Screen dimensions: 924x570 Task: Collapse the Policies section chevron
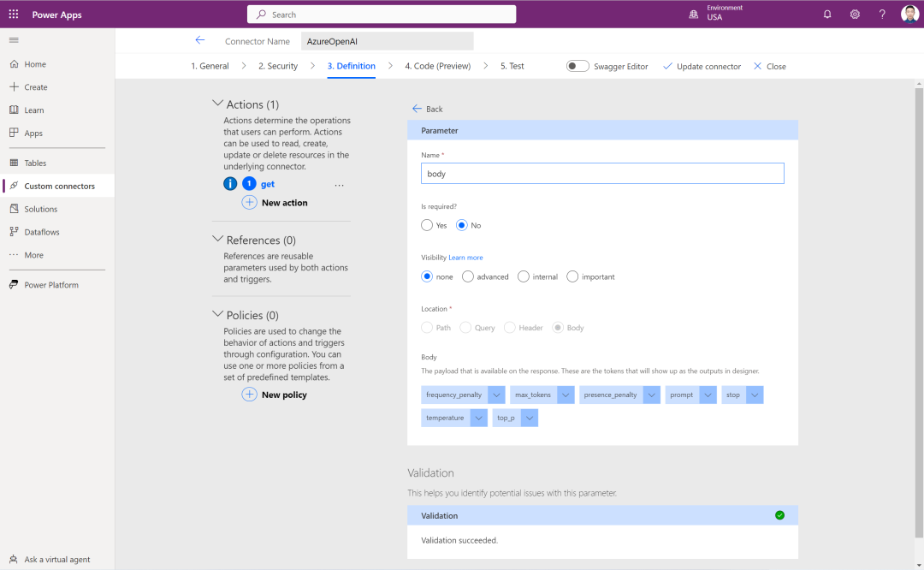217,314
